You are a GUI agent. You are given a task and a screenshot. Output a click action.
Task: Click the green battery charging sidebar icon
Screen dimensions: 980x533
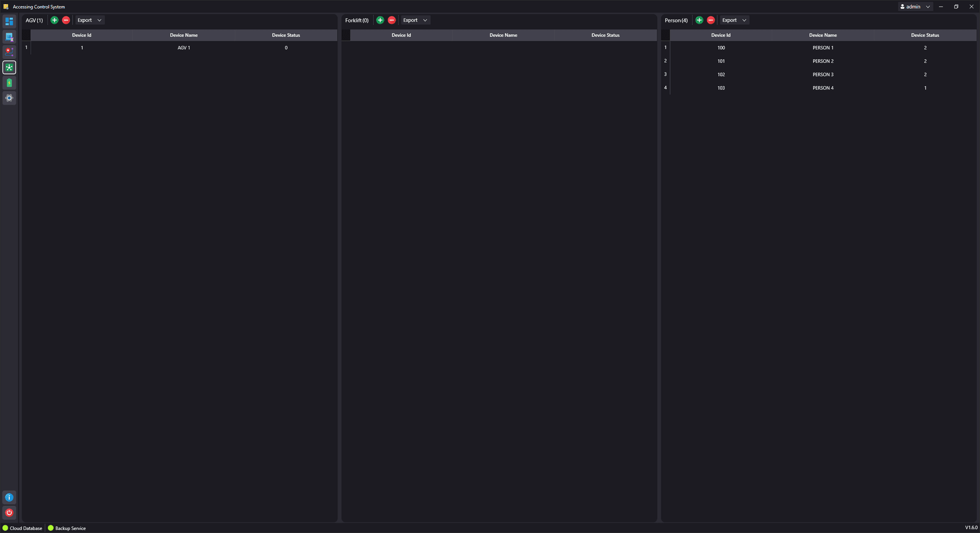[x=9, y=83]
